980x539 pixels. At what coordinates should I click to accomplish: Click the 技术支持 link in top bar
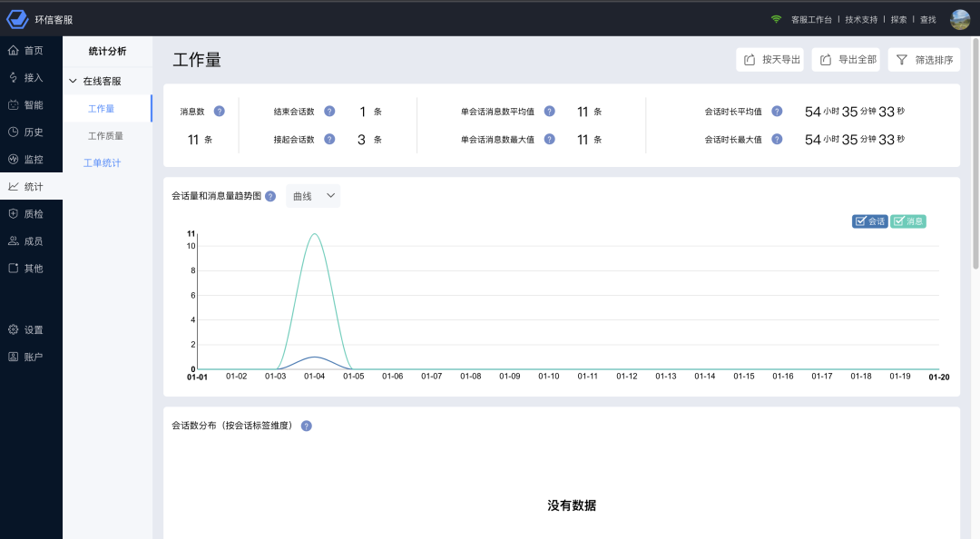click(861, 19)
